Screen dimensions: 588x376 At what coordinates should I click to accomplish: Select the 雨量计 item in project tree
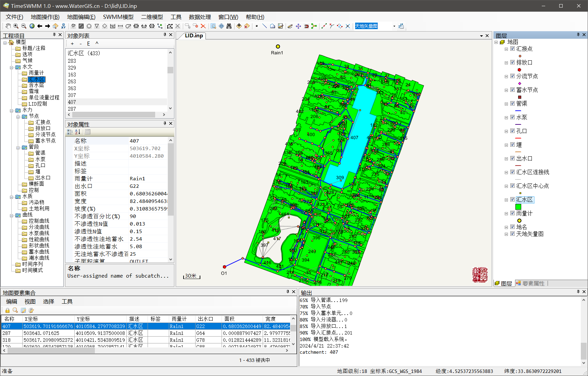(x=36, y=73)
